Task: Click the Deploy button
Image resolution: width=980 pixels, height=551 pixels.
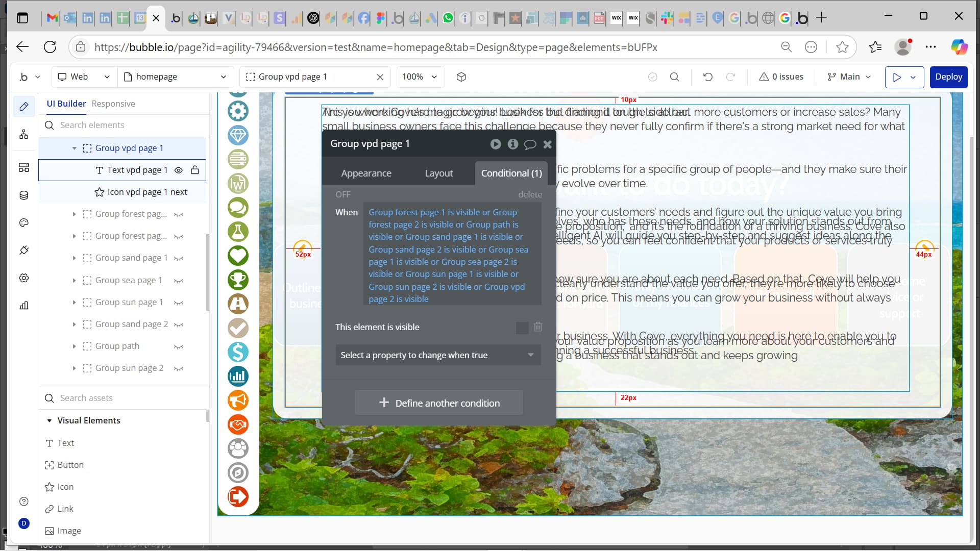Action: coord(948,77)
